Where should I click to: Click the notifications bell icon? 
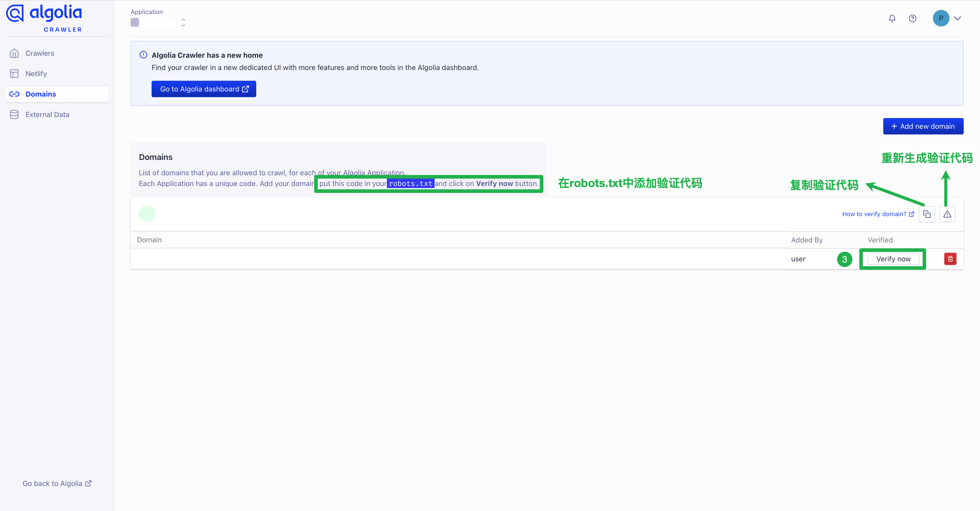coord(892,18)
